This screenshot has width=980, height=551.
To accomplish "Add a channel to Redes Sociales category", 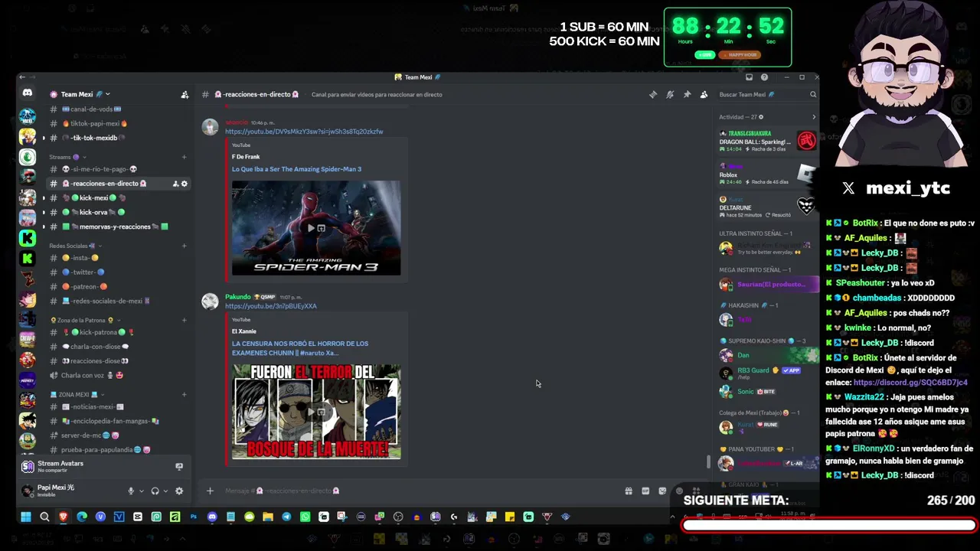I will pos(184,246).
